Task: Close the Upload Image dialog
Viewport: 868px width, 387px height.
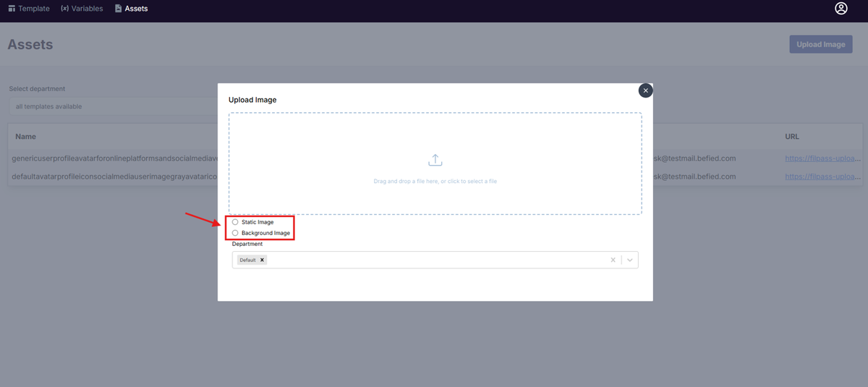Action: point(645,90)
